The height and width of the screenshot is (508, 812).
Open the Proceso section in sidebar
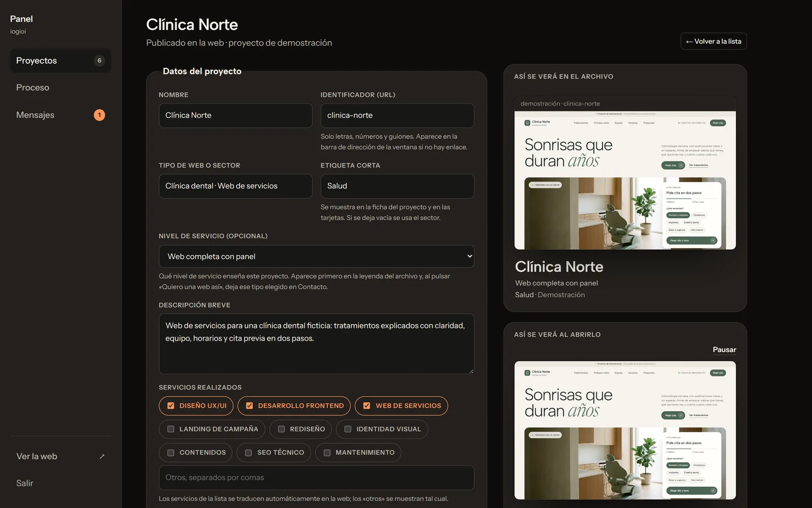pos(60,87)
